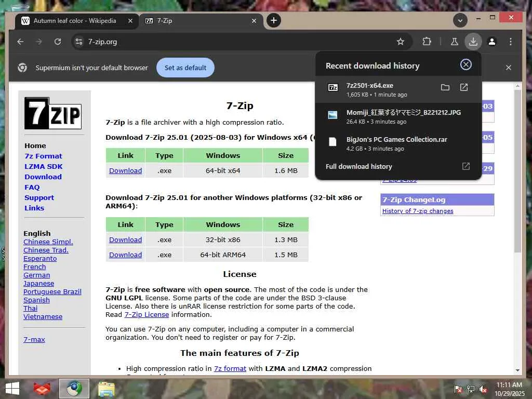Screen dimensions: 532x399
Task: Show 7z2501-x64.exe in folder
Action: [445, 87]
